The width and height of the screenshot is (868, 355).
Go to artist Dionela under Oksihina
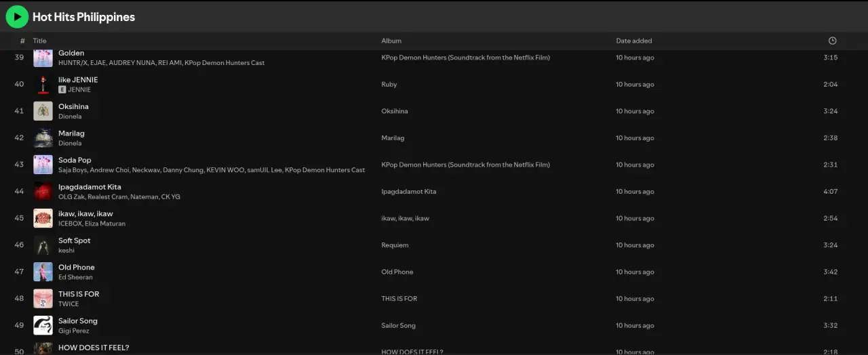tap(70, 117)
